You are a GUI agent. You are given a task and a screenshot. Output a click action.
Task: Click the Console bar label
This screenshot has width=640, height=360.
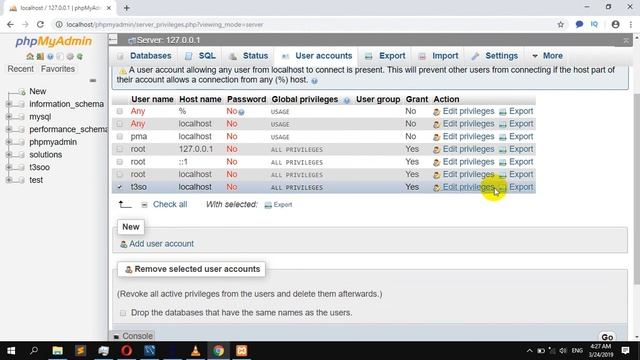pos(137,336)
